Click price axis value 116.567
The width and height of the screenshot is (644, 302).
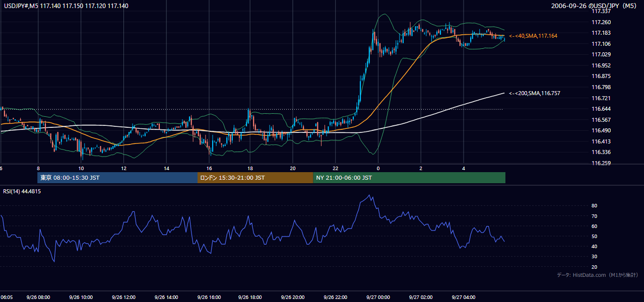[x=601, y=120]
